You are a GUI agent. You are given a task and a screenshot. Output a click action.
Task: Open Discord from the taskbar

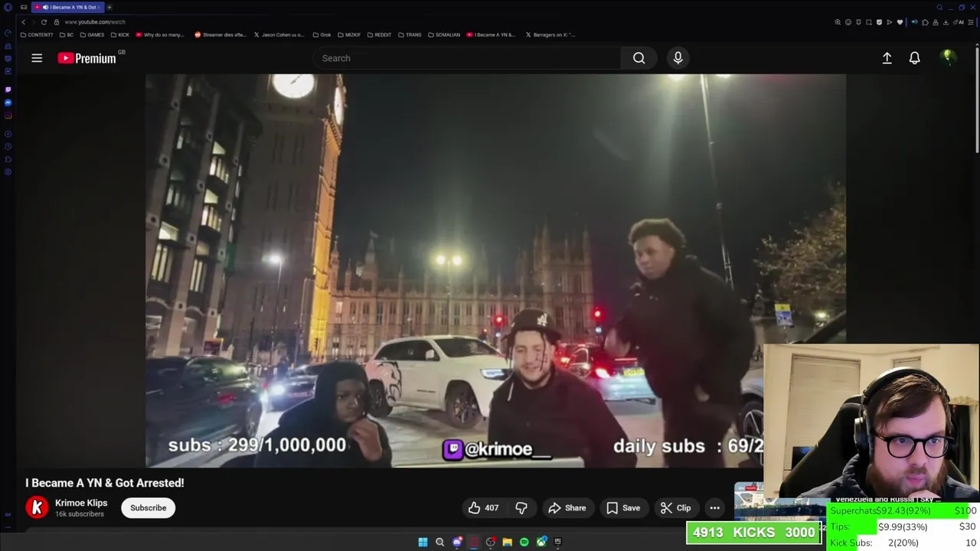457,542
